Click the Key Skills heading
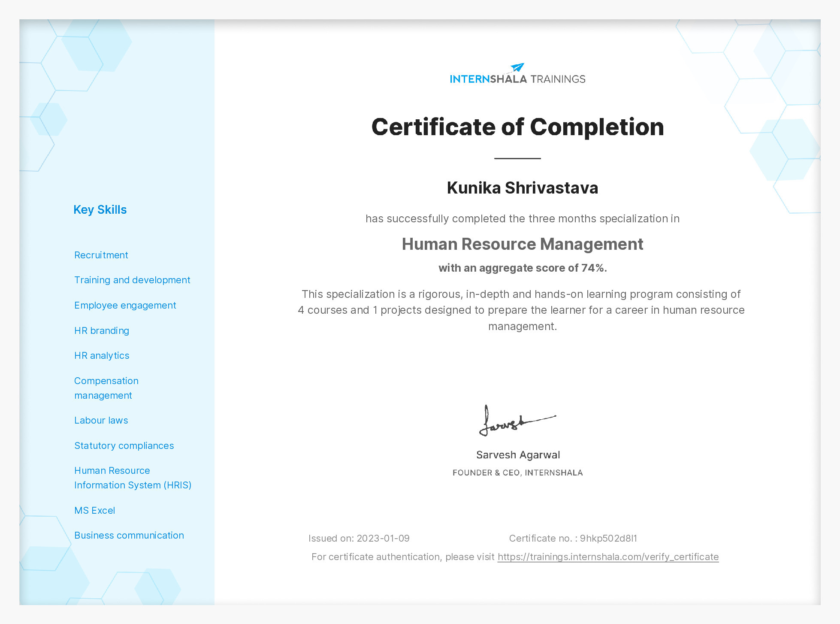The width and height of the screenshot is (840, 624). click(100, 209)
